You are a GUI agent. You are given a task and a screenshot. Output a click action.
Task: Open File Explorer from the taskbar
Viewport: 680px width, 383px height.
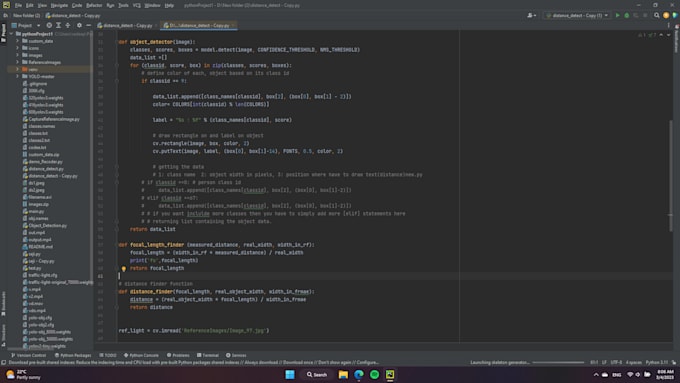343,374
